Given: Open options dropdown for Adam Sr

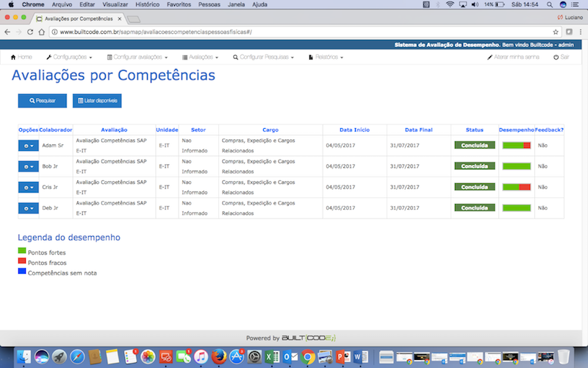Looking at the screenshot, I should [29, 146].
